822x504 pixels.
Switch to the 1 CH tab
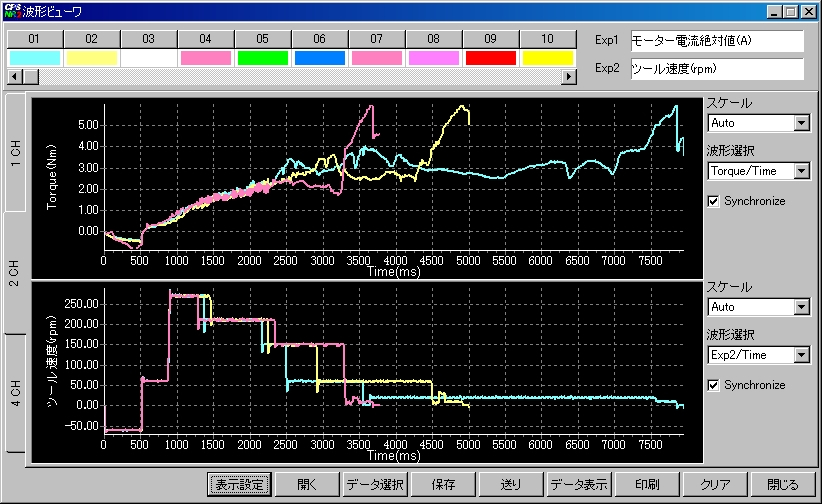(x=16, y=153)
